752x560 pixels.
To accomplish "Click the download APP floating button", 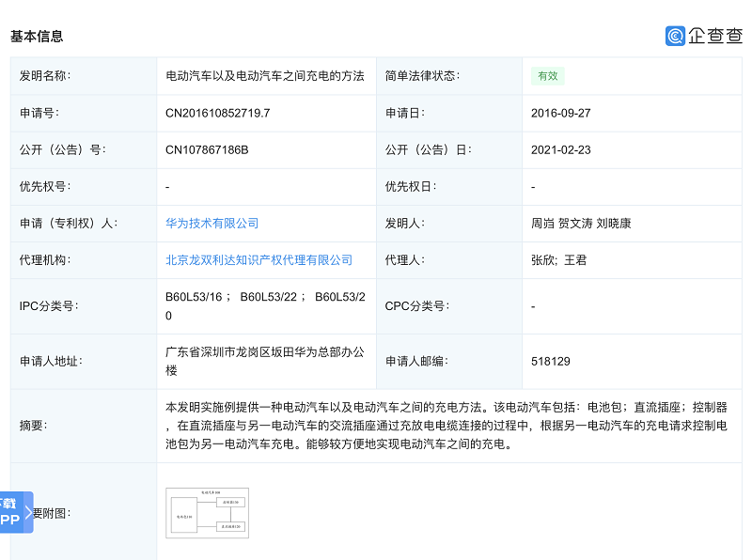I will (x=16, y=512).
